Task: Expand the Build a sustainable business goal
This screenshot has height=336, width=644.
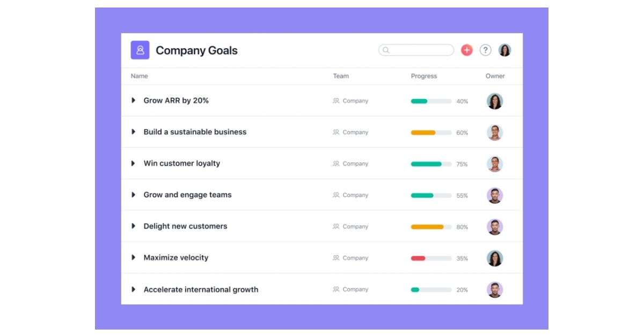Action: coord(134,132)
